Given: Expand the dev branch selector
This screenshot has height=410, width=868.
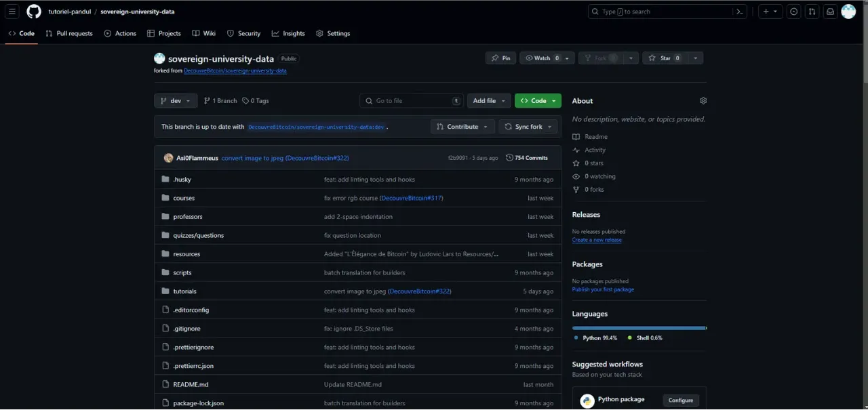Looking at the screenshot, I should pos(176,100).
